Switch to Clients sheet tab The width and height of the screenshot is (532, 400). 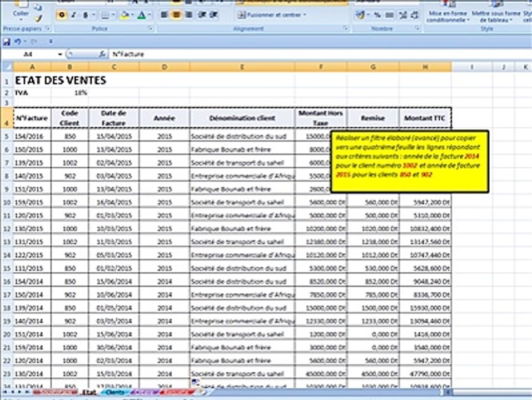click(x=115, y=392)
